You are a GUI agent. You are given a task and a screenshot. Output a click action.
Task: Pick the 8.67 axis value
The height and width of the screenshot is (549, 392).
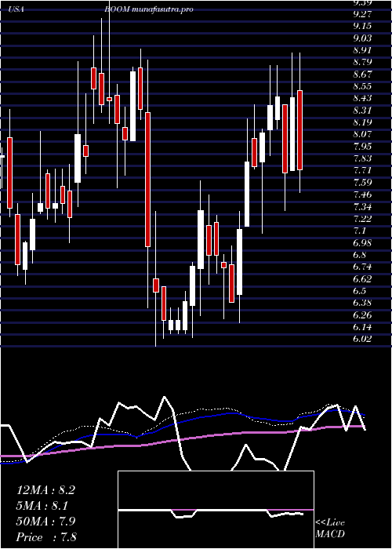(x=362, y=75)
